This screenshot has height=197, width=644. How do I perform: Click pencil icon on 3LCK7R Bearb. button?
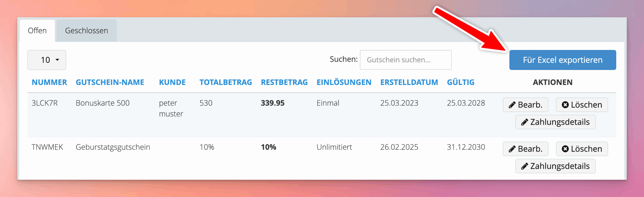pyautogui.click(x=512, y=105)
